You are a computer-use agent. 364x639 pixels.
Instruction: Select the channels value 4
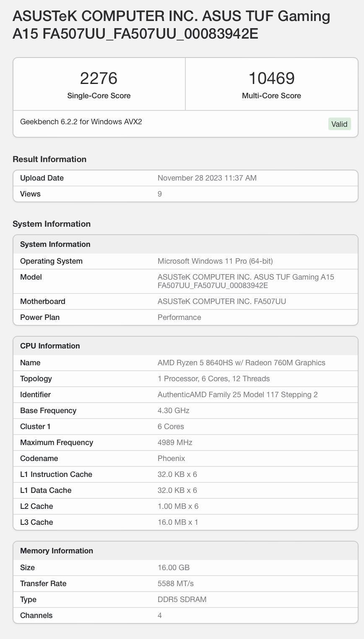(160, 615)
